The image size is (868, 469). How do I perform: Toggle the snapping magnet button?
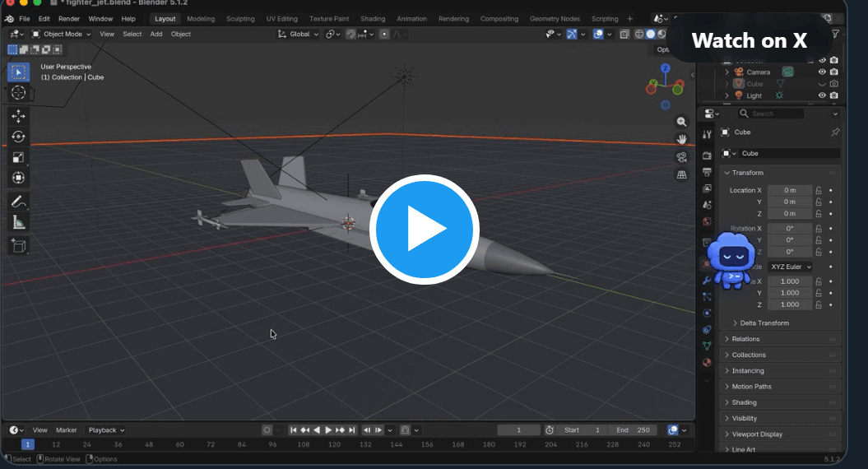350,35
